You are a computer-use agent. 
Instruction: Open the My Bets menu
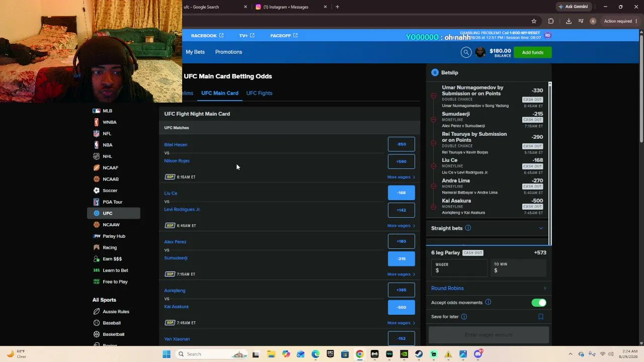[195, 52]
